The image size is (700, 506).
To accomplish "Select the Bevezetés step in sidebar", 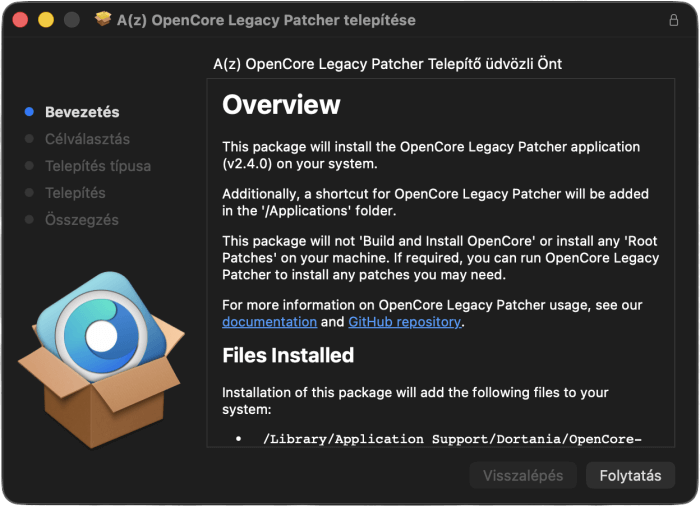I will pyautogui.click(x=82, y=112).
